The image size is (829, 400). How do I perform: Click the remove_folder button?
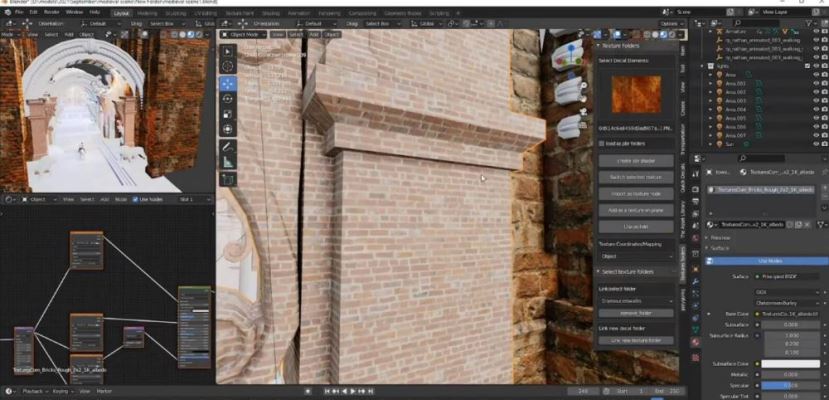(x=636, y=313)
